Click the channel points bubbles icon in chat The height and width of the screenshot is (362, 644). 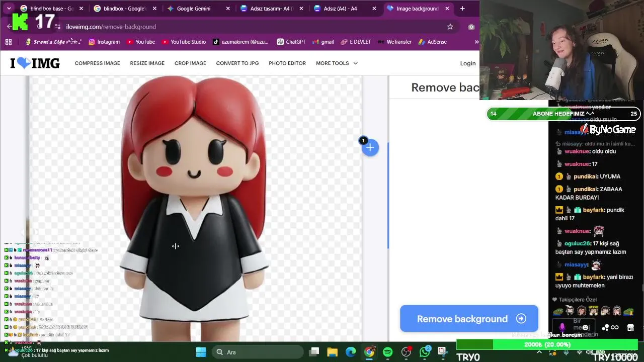[605, 328]
